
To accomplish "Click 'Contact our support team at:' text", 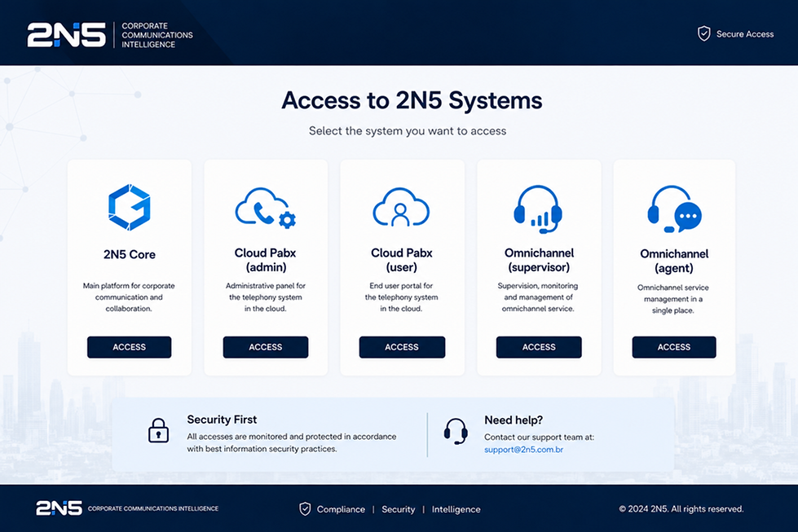I will click(539, 437).
